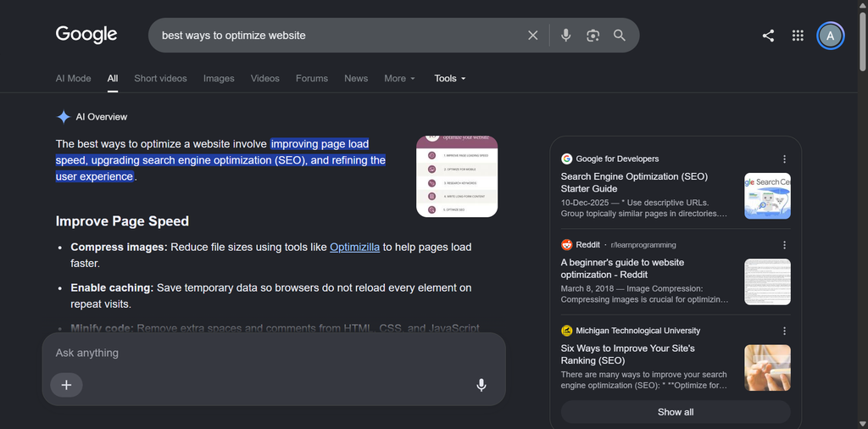Click the Michigan Technological University favicon
This screenshot has width=868, height=429.
click(x=566, y=331)
